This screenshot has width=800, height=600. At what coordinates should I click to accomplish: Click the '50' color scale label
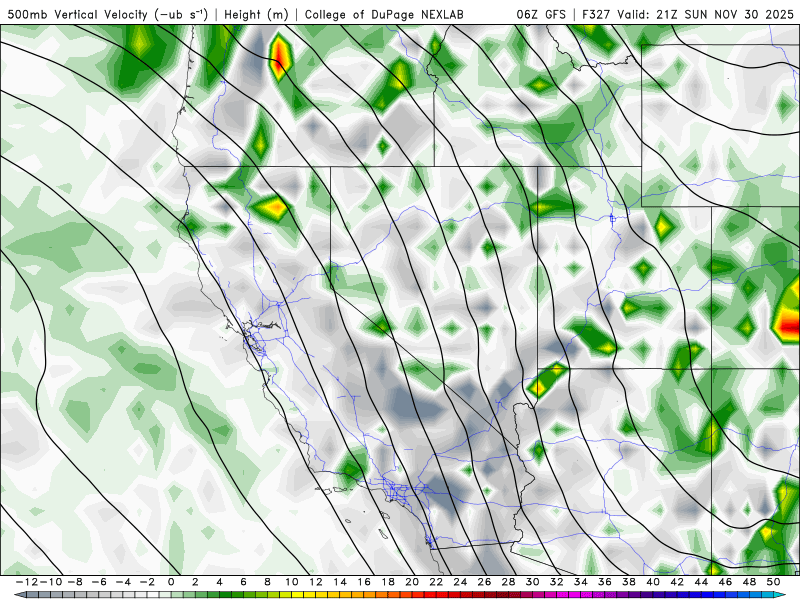pos(773,582)
